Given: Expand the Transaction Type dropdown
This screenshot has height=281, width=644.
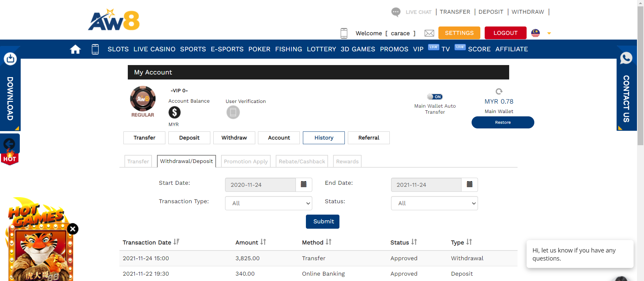Looking at the screenshot, I should pos(268,203).
